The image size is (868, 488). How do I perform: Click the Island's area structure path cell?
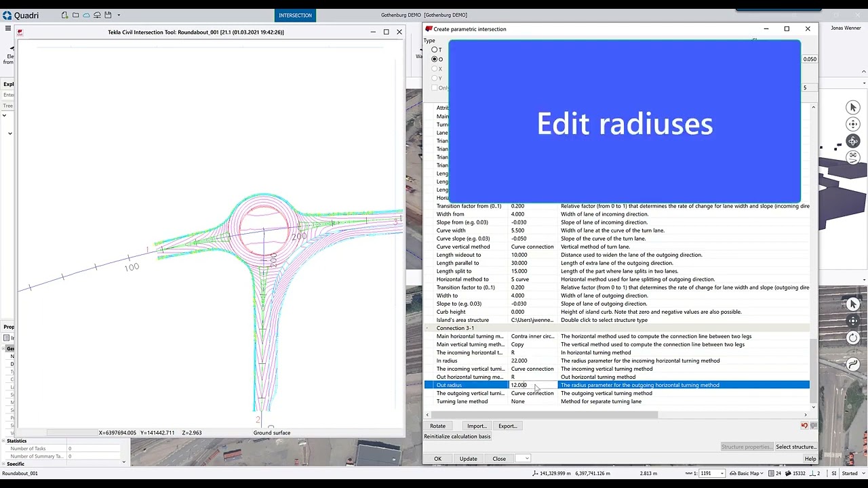pos(533,320)
